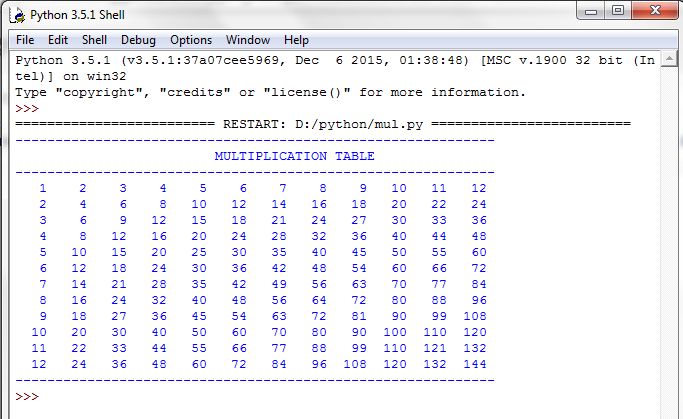Open the Shell menu
The height and width of the screenshot is (419, 683).
pos(94,40)
